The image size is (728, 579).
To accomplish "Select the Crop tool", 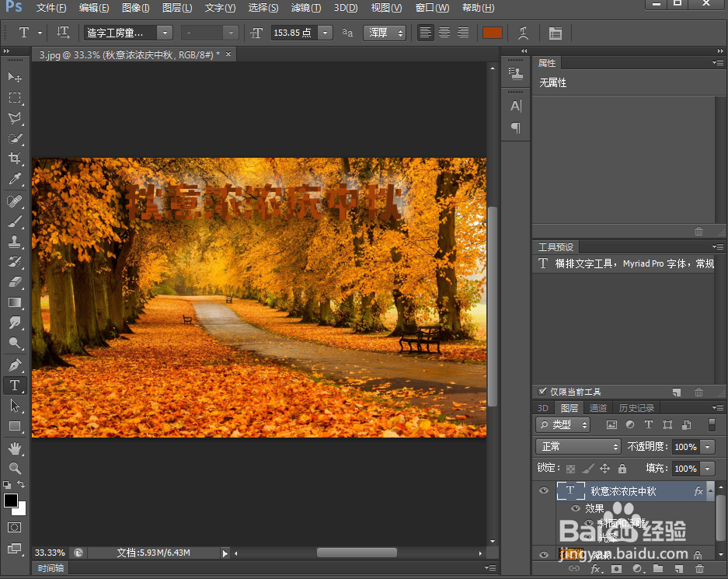I will pos(15,159).
